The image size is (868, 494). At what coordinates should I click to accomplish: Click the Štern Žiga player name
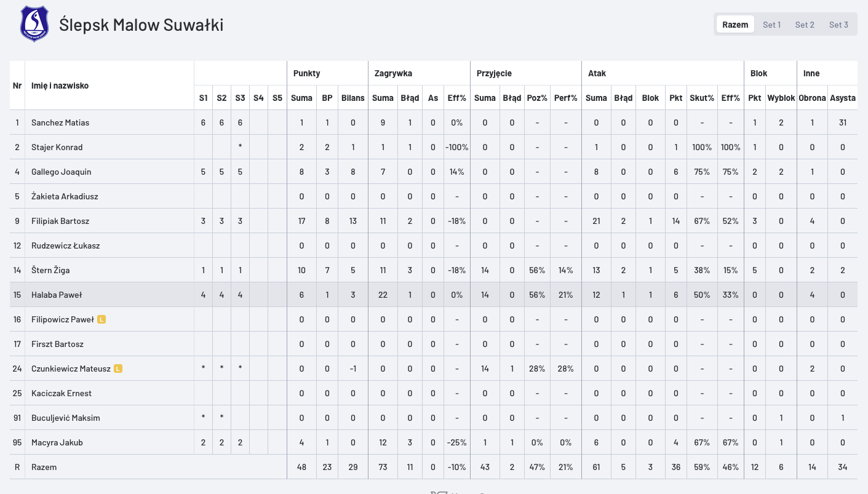55,270
